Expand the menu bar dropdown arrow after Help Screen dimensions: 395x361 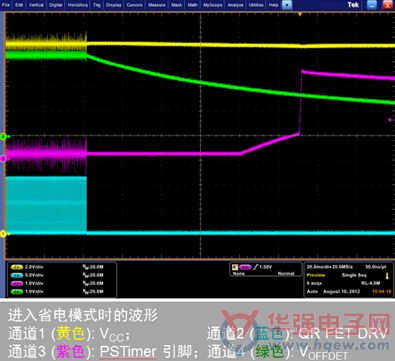pyautogui.click(x=287, y=5)
